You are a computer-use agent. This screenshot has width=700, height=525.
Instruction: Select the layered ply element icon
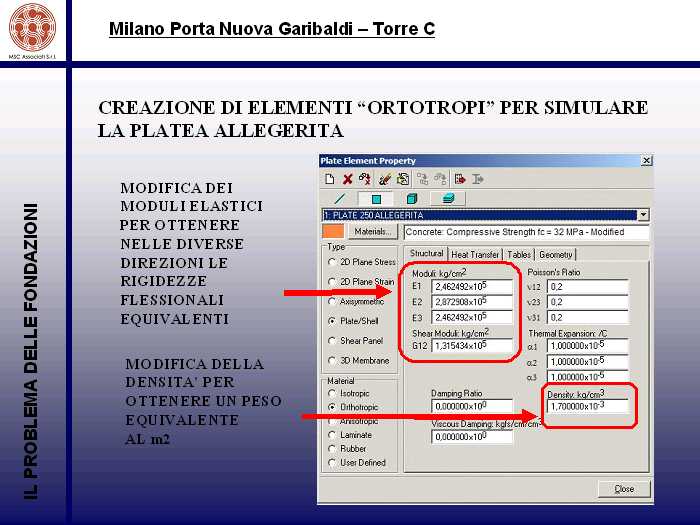click(x=448, y=198)
